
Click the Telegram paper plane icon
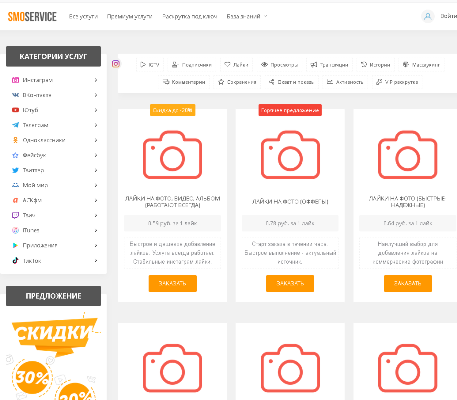pyautogui.click(x=15, y=125)
